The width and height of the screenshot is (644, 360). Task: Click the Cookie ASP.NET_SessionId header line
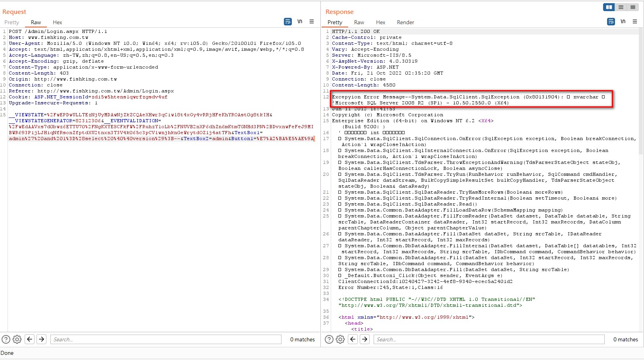click(88, 97)
